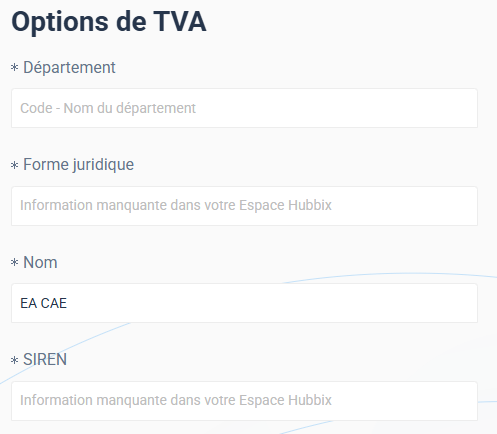Image resolution: width=497 pixels, height=434 pixels.
Task: Open the Département combo box
Action: [x=244, y=108]
